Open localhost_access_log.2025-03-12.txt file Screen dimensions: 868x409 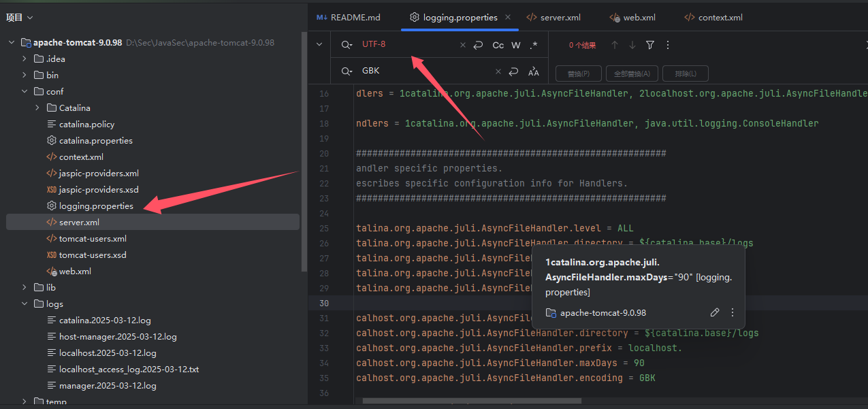pos(129,369)
